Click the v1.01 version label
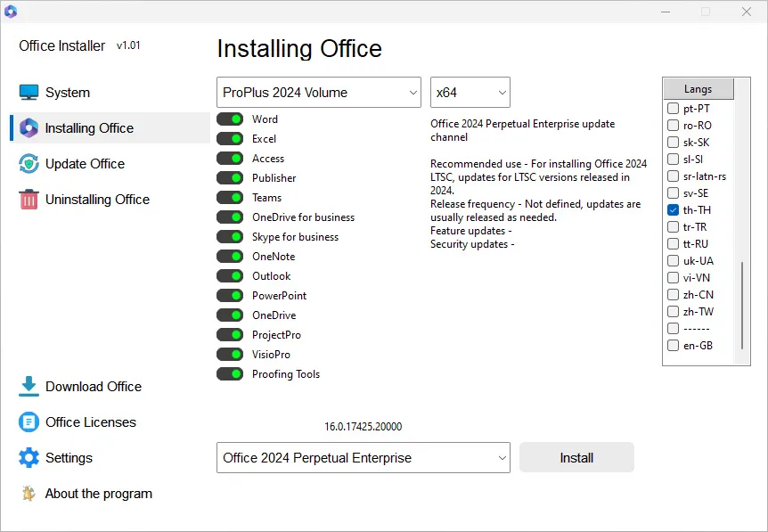 pyautogui.click(x=128, y=45)
